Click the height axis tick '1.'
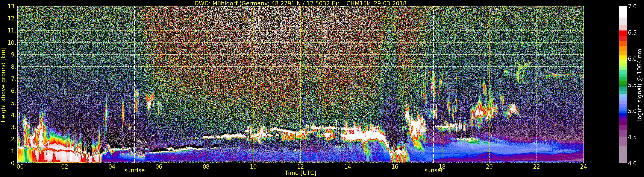The width and height of the screenshot is (644, 177). pyautogui.click(x=14, y=151)
